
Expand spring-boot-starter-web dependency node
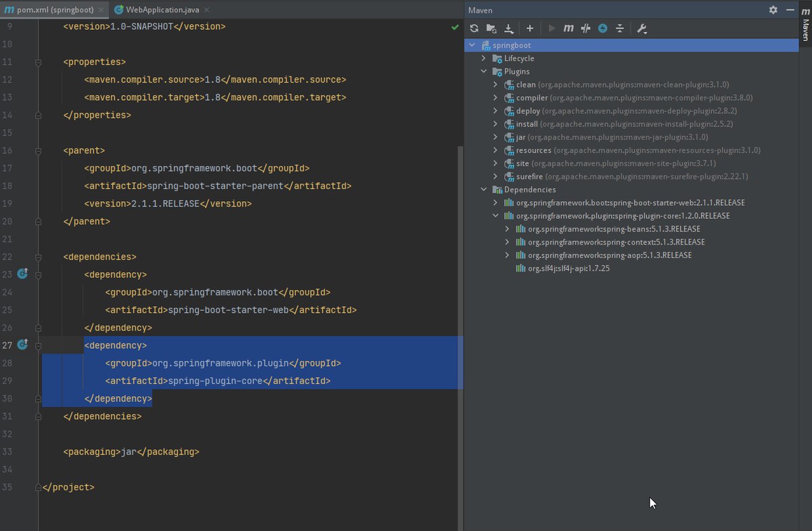tap(496, 203)
